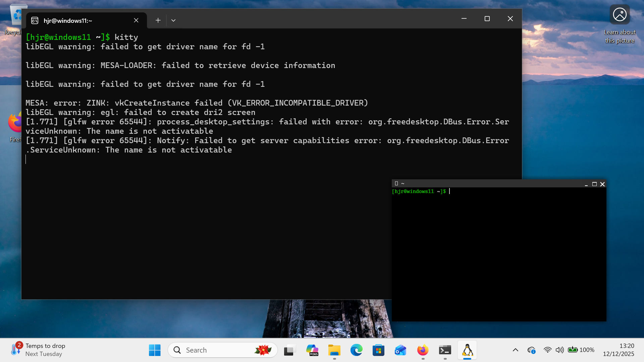Image resolution: width=644 pixels, height=362 pixels.
Task: Open the Microsoft Store taskbar icon
Action: click(378, 350)
